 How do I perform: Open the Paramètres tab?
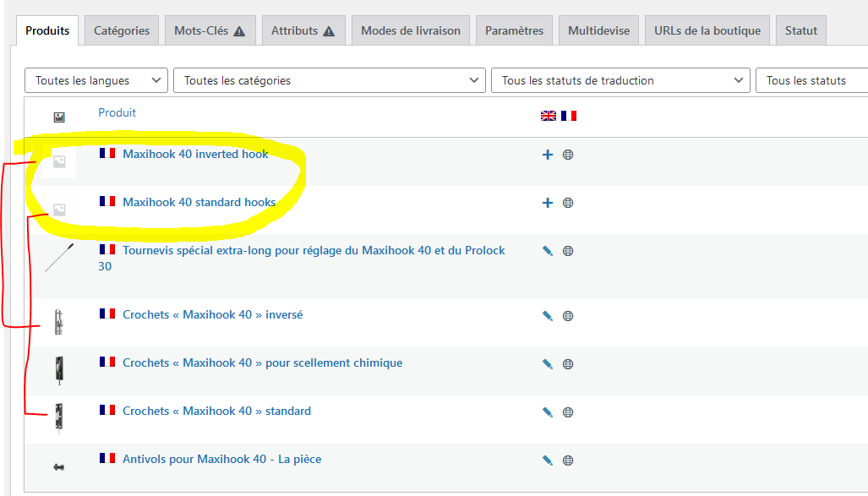(x=514, y=30)
